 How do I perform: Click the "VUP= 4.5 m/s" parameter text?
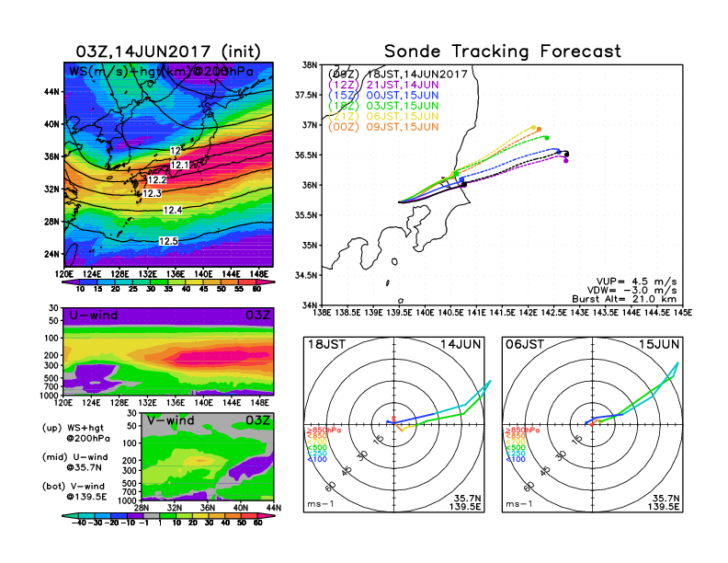coord(636,281)
